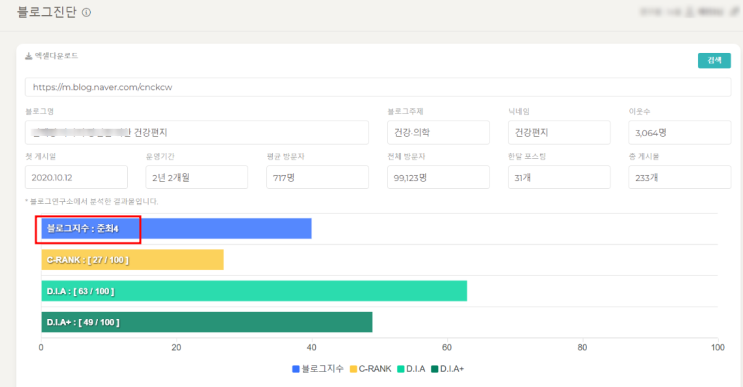Click the 평균 방문자 field showing 717명
Viewport: 743px width, 387px height.
317,177
